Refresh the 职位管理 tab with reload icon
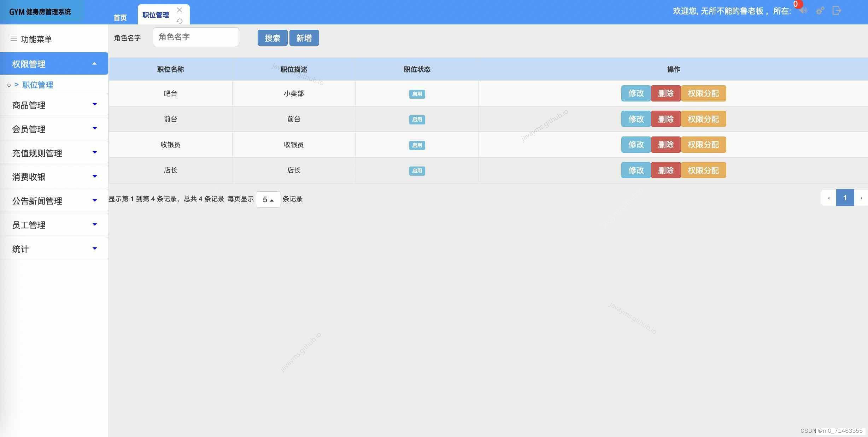This screenshot has height=437, width=868. pos(180,21)
